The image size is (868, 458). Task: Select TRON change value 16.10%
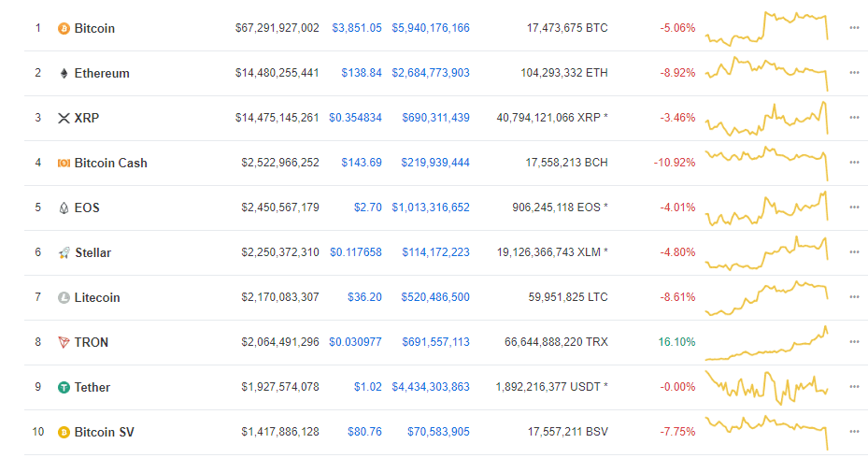pyautogui.click(x=677, y=342)
